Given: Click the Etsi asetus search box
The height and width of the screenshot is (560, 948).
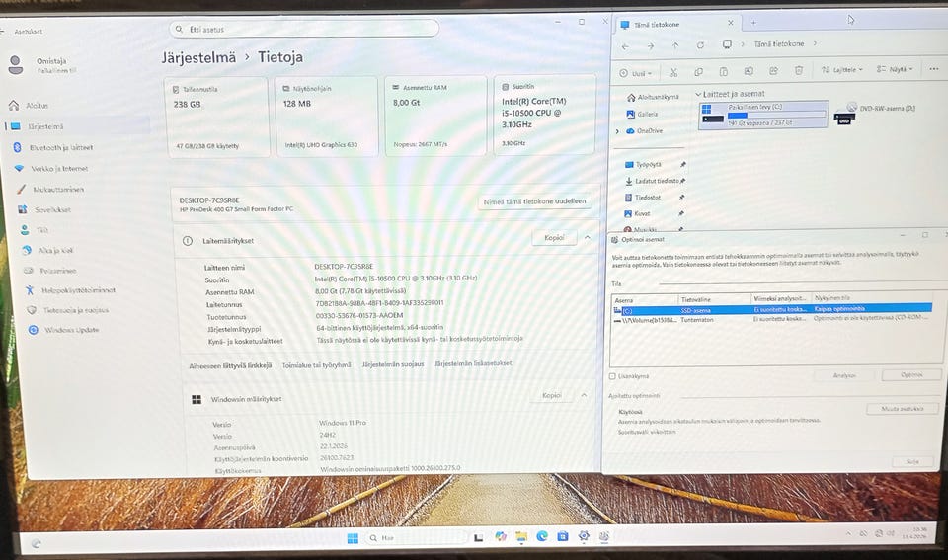Looking at the screenshot, I should [304, 29].
